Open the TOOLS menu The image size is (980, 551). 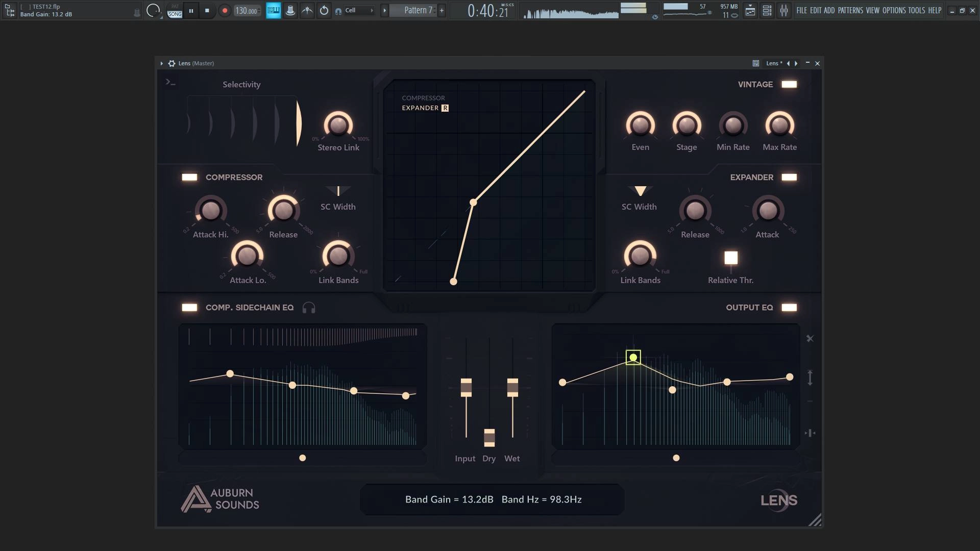point(917,10)
